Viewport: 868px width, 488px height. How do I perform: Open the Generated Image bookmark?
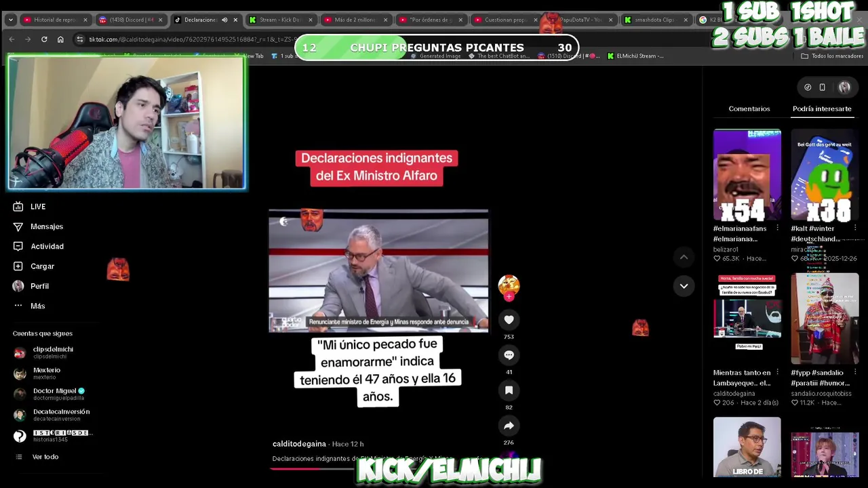point(435,56)
